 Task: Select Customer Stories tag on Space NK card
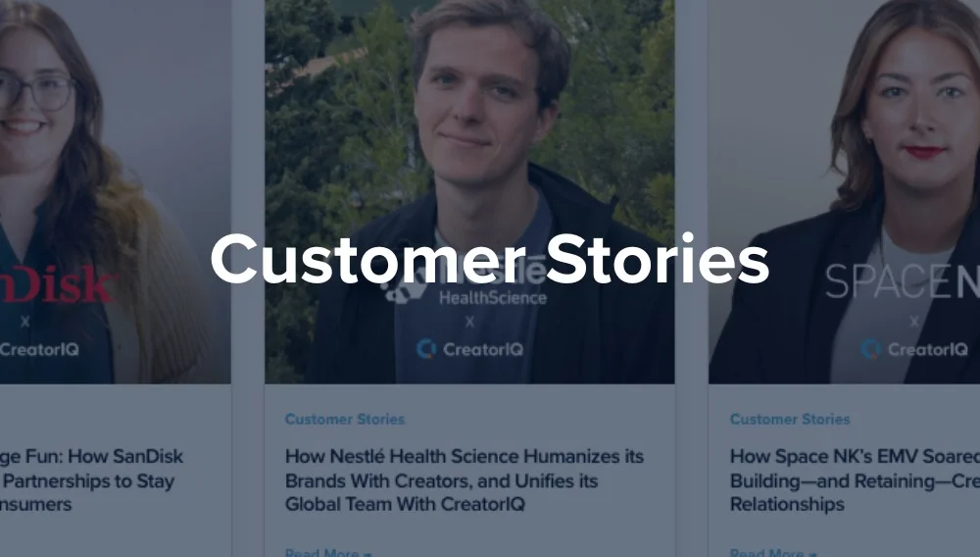click(x=790, y=420)
